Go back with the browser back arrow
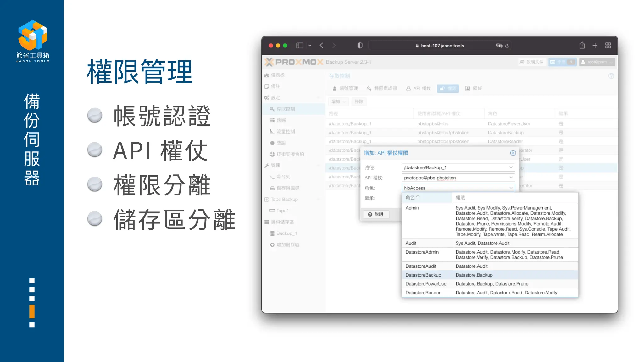This screenshot has height=362, width=644. tap(321, 46)
